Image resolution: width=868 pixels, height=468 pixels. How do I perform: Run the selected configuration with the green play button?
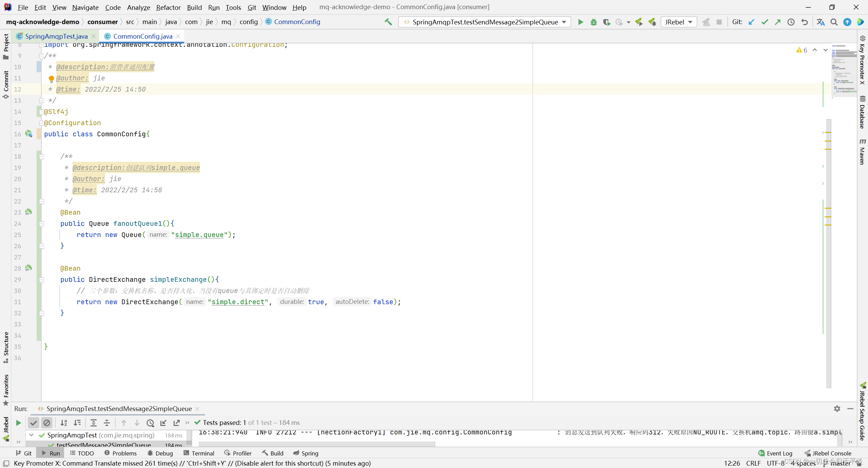[x=580, y=22]
